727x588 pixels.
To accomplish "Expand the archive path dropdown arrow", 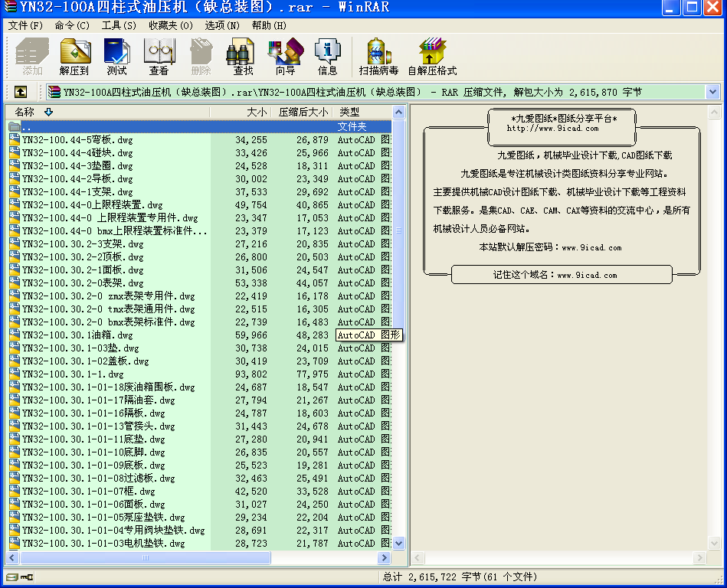I will pos(712,92).
